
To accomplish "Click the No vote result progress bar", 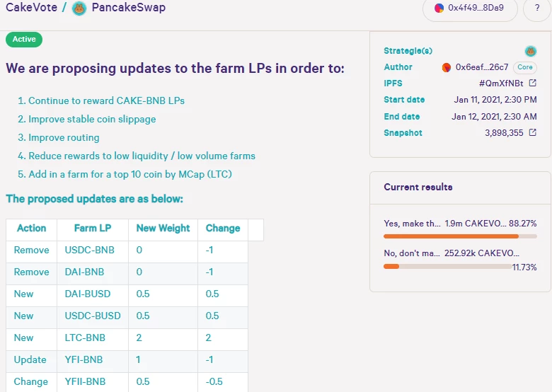I will pyautogui.click(x=447, y=267).
